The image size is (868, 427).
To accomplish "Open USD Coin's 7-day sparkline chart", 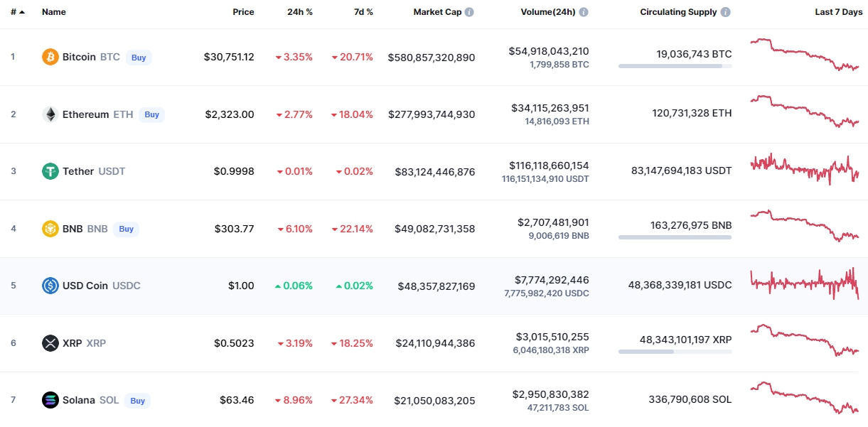I will point(805,283).
